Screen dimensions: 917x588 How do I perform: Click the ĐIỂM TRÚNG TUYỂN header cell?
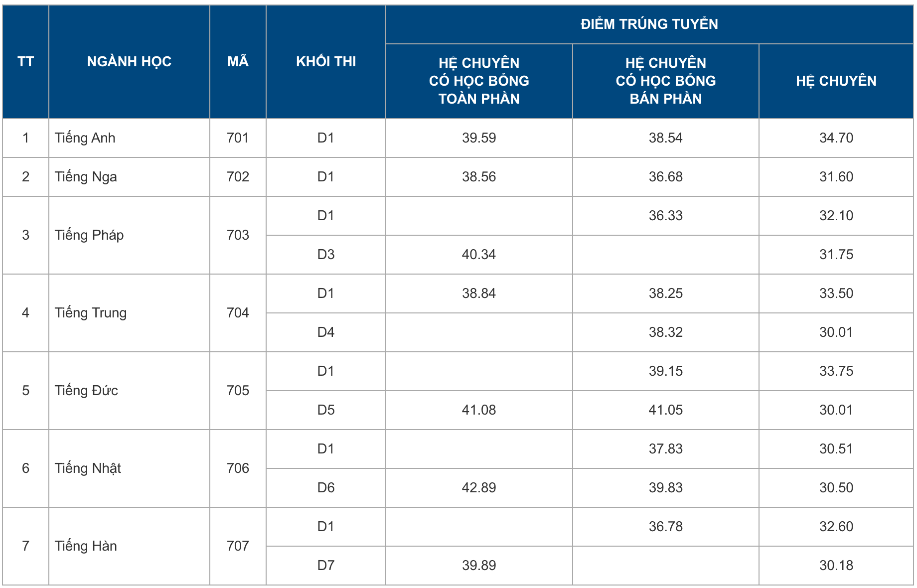649,24
